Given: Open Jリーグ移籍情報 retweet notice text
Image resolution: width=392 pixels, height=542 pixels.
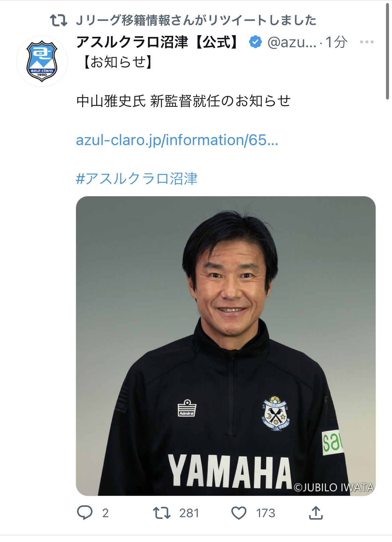Looking at the screenshot, I should point(196,20).
